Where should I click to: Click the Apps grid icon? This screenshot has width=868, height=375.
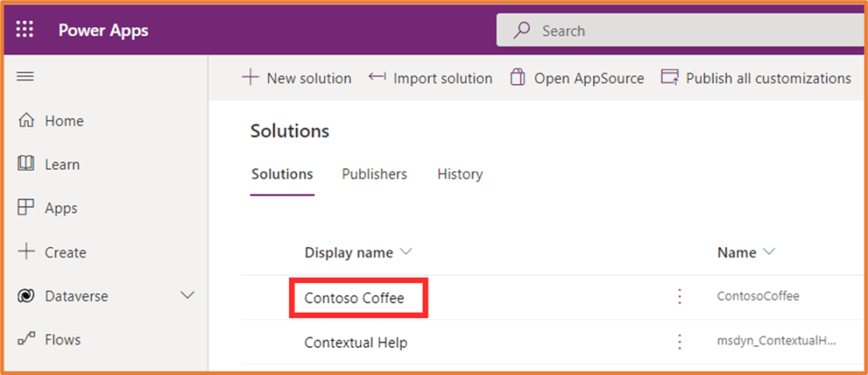pyautogui.click(x=26, y=208)
